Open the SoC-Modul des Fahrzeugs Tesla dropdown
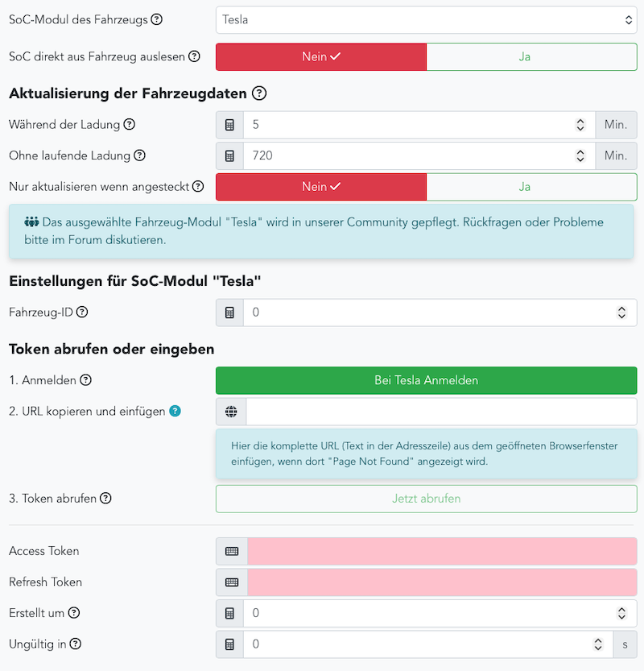This screenshot has width=644, height=671. tap(426, 19)
